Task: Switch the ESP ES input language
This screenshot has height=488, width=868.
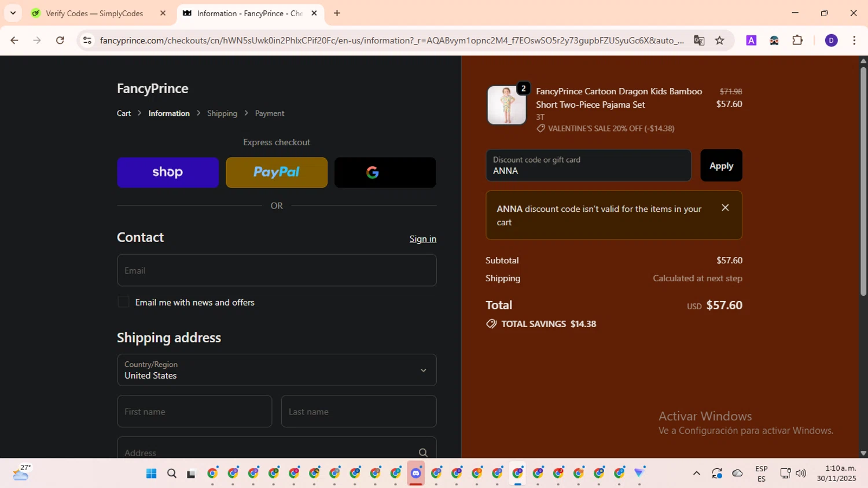Action: [x=762, y=474]
